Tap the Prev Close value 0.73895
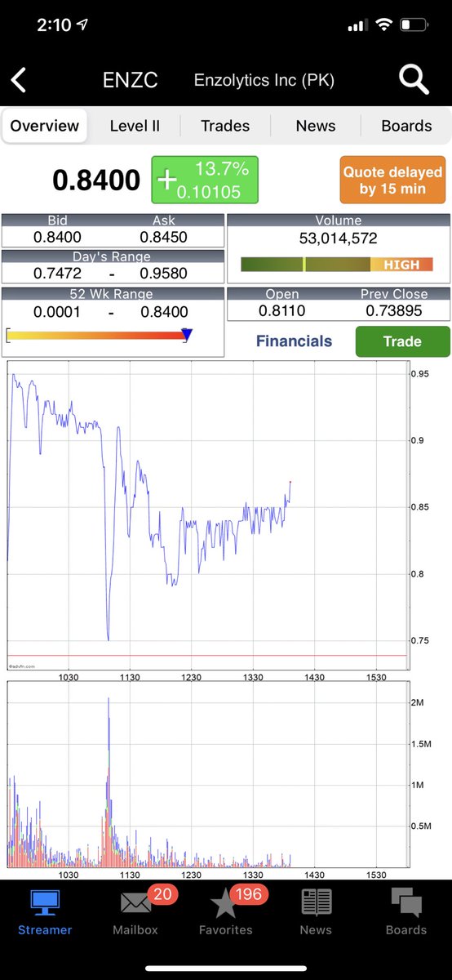This screenshot has height=980, width=452. coord(393,310)
